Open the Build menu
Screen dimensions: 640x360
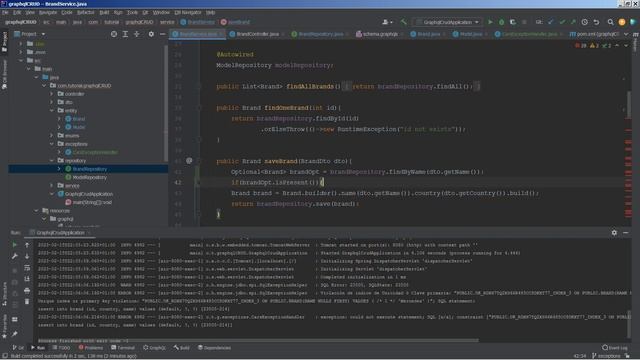(104, 12)
